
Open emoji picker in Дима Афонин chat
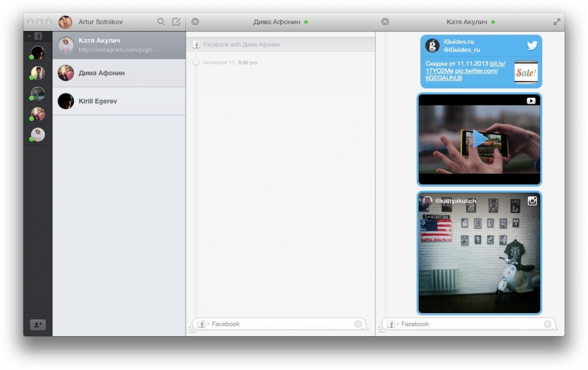click(x=358, y=324)
